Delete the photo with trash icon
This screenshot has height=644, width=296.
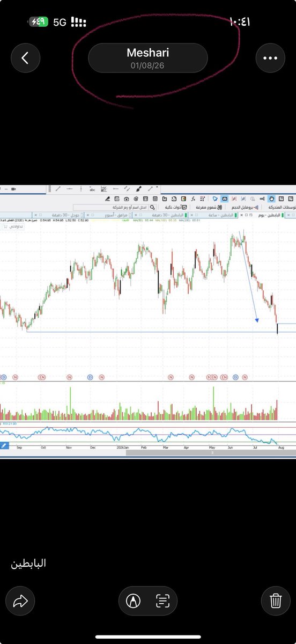[x=276, y=601]
